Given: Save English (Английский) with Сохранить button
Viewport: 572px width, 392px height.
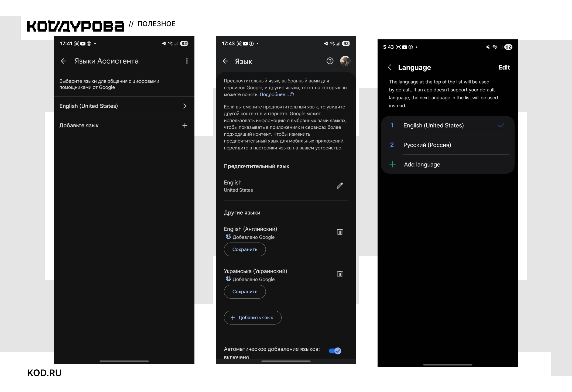Looking at the screenshot, I should click(245, 250).
